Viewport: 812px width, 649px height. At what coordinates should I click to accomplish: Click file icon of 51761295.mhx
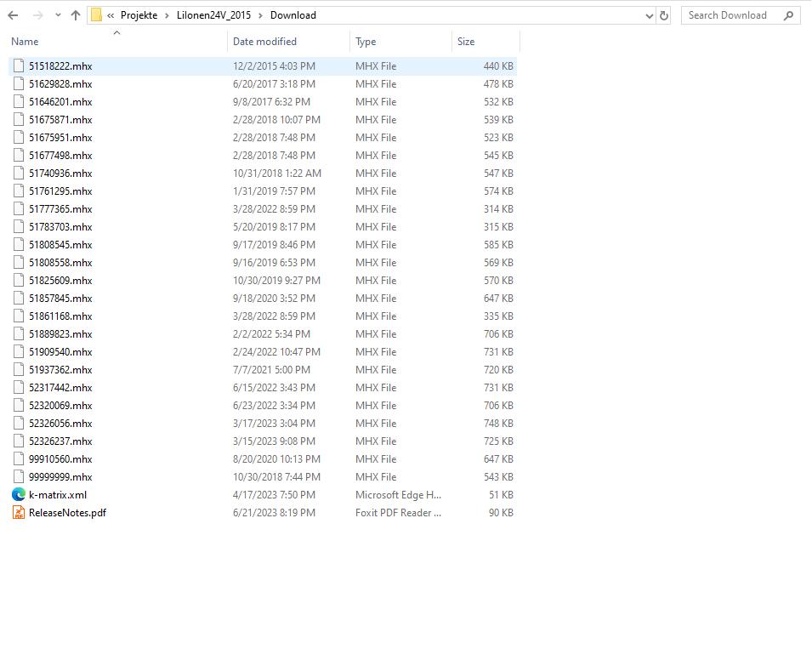tap(19, 191)
